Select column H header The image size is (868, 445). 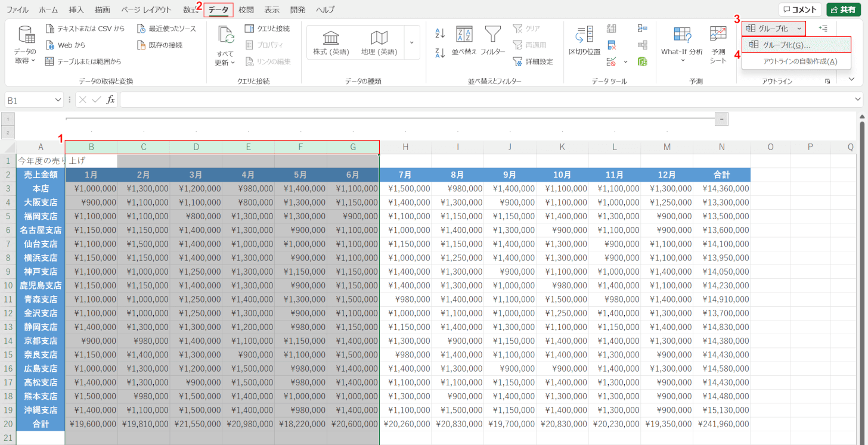point(405,147)
